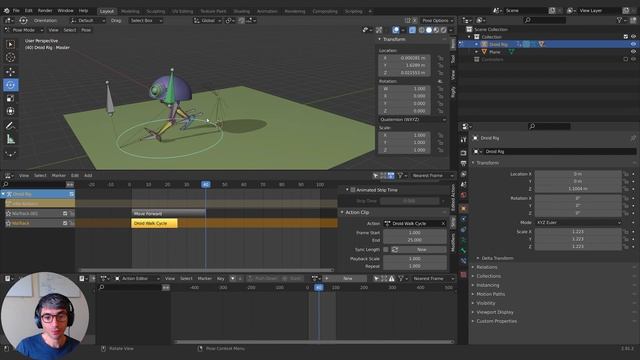Open the Select Box drag dropdown
This screenshot has width=640, height=360.
146,20
